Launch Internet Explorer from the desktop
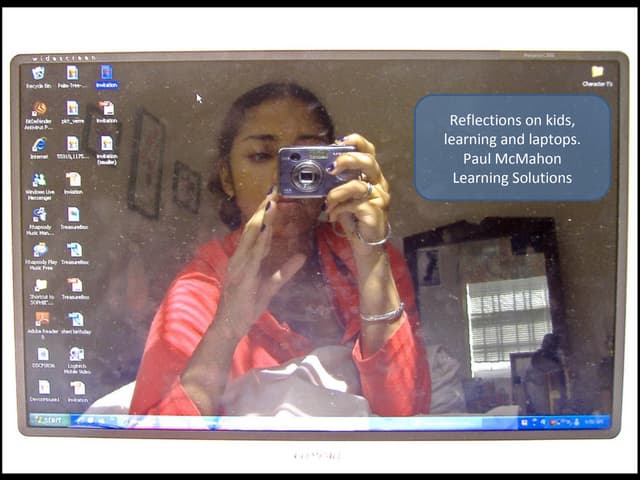Viewport: 640px width, 480px height. tap(38, 146)
